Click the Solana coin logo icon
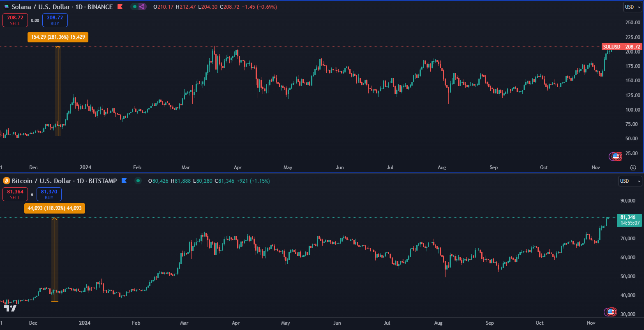 [6, 7]
